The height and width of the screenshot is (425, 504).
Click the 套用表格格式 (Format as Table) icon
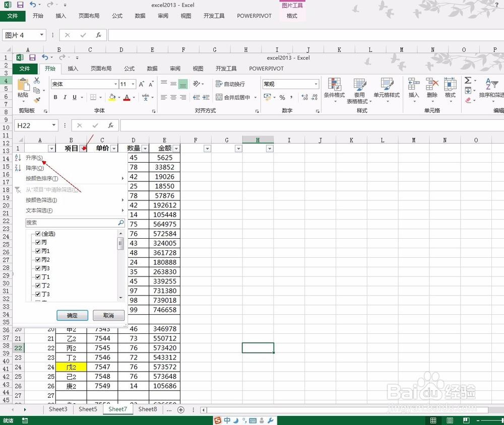(360, 86)
